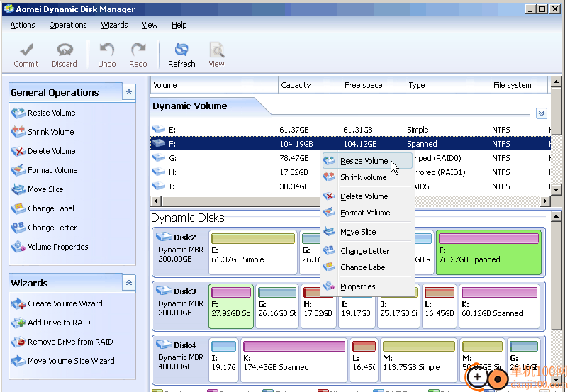The width and height of the screenshot is (570, 392).
Task: Choose Resize Volume in context menu
Action: 367,161
